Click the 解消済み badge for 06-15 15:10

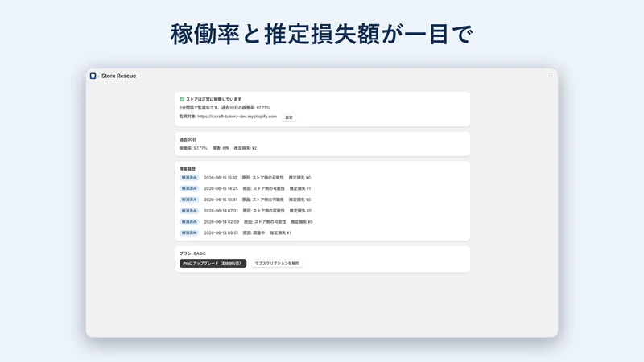pos(189,178)
